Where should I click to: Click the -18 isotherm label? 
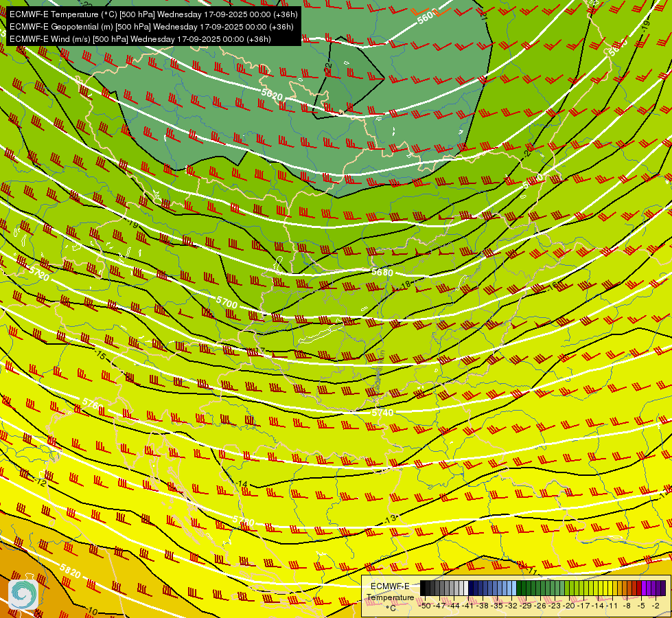click(x=404, y=284)
